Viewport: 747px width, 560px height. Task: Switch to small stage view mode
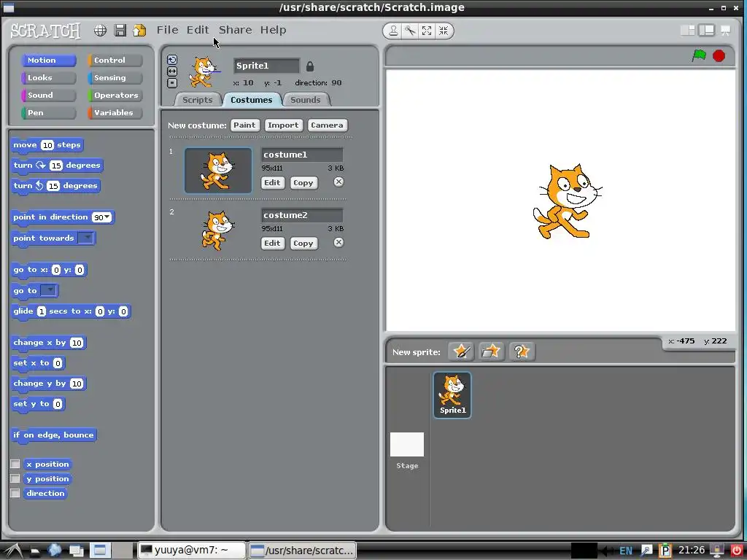coord(687,31)
